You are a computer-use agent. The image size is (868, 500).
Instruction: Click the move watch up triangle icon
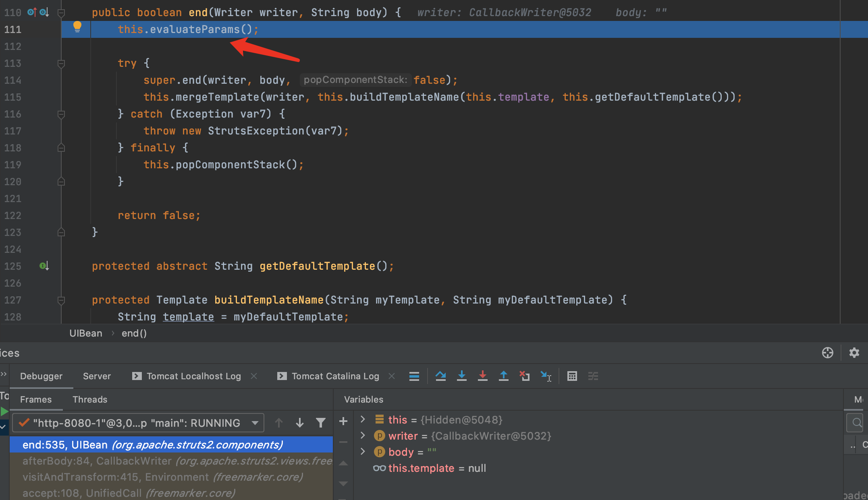(343, 463)
